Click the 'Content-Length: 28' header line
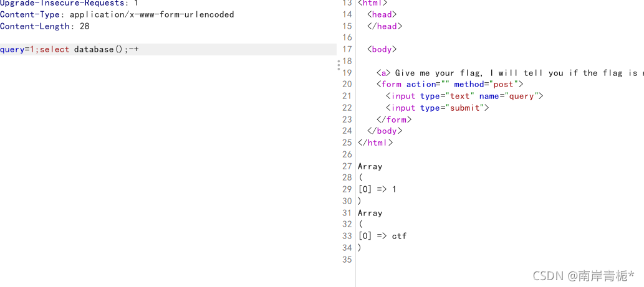Viewport: 644px width, 287px height. coord(45,26)
